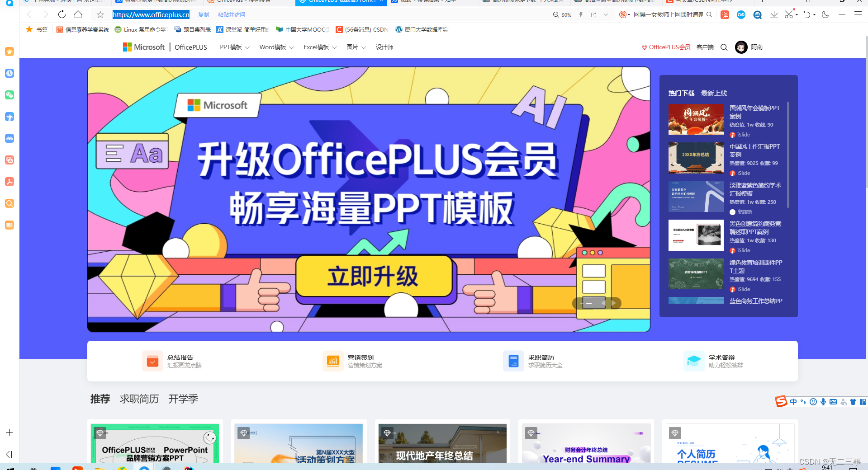The image size is (868, 470).
Task: Open the 现代地产年终总结 template thumbnail
Action: coord(442,443)
